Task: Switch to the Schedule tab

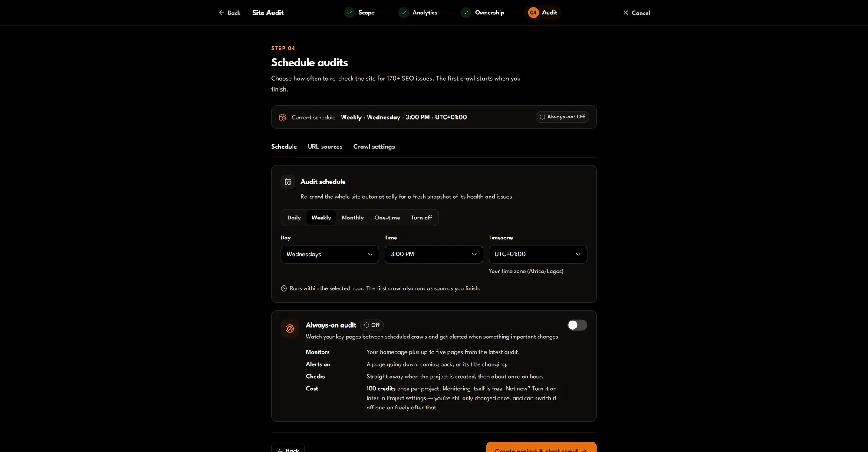Action: [284, 147]
